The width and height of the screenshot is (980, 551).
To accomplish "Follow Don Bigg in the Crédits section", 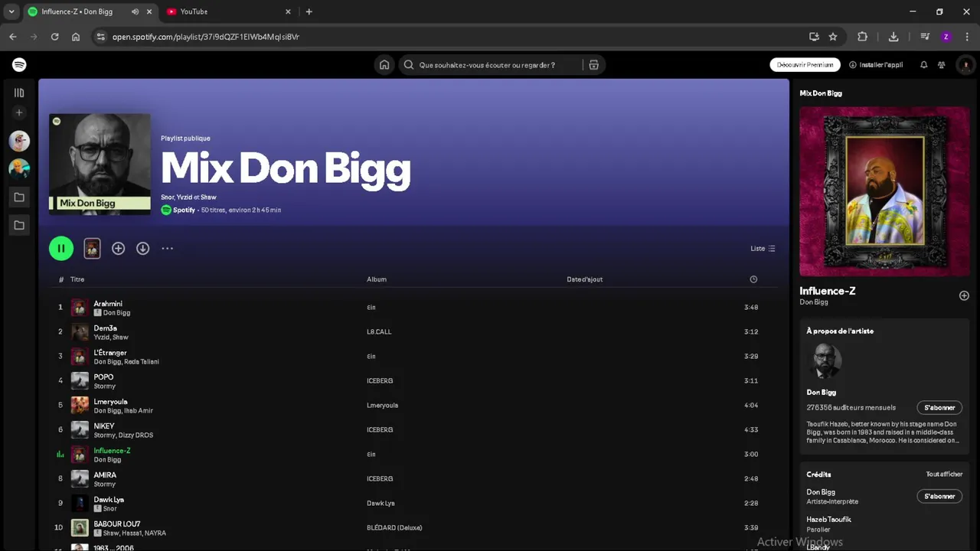I will (x=939, y=497).
